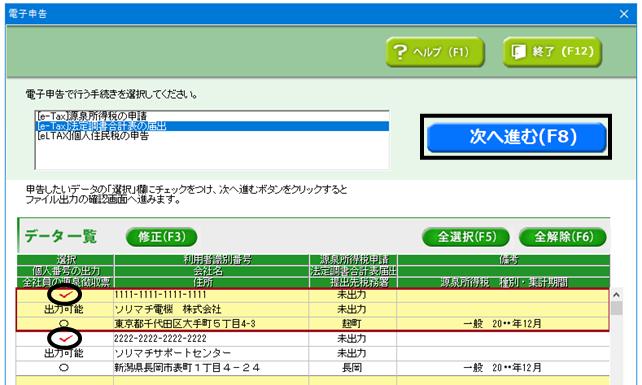The width and height of the screenshot is (642, 385).
Task: Click the 備考 column header
Action: pyautogui.click(x=504, y=260)
